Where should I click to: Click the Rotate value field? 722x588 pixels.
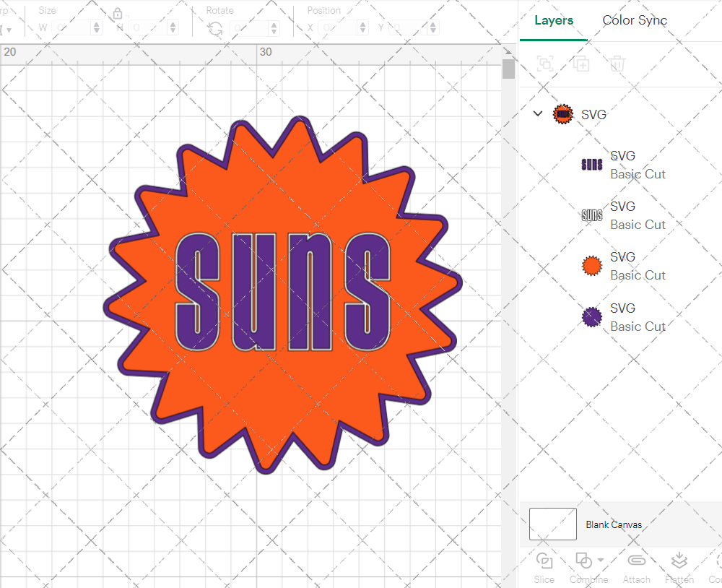click(x=250, y=27)
